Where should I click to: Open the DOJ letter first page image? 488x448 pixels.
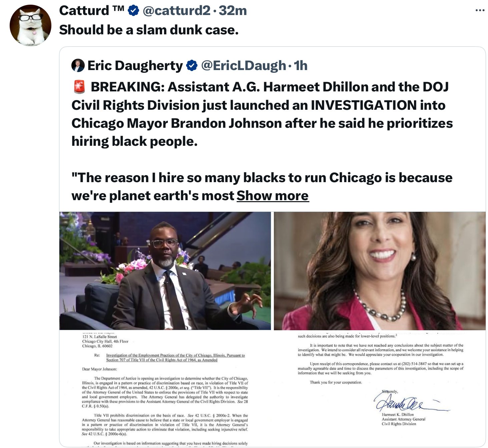tap(165, 389)
